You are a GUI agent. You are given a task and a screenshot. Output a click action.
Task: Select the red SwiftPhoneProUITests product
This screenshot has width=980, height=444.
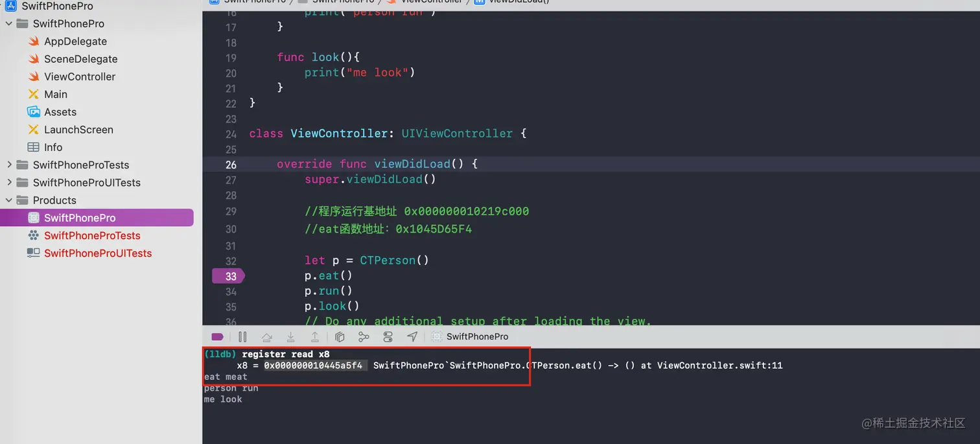pos(98,253)
